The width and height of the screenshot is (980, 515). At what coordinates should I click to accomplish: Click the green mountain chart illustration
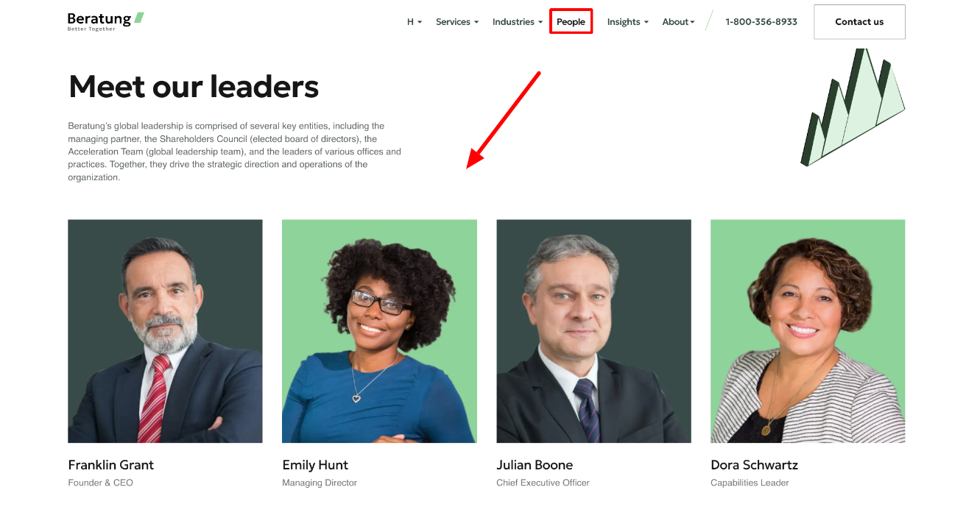[x=853, y=107]
